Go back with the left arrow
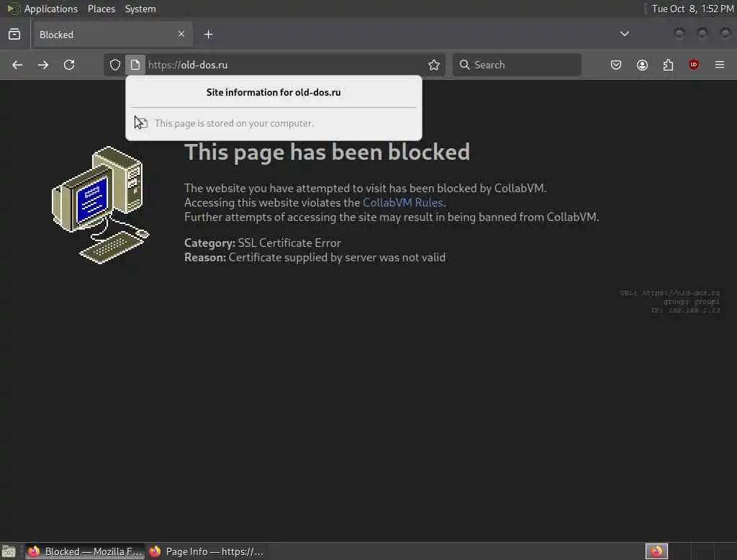Viewport: 737px width, 560px height. coord(17,65)
